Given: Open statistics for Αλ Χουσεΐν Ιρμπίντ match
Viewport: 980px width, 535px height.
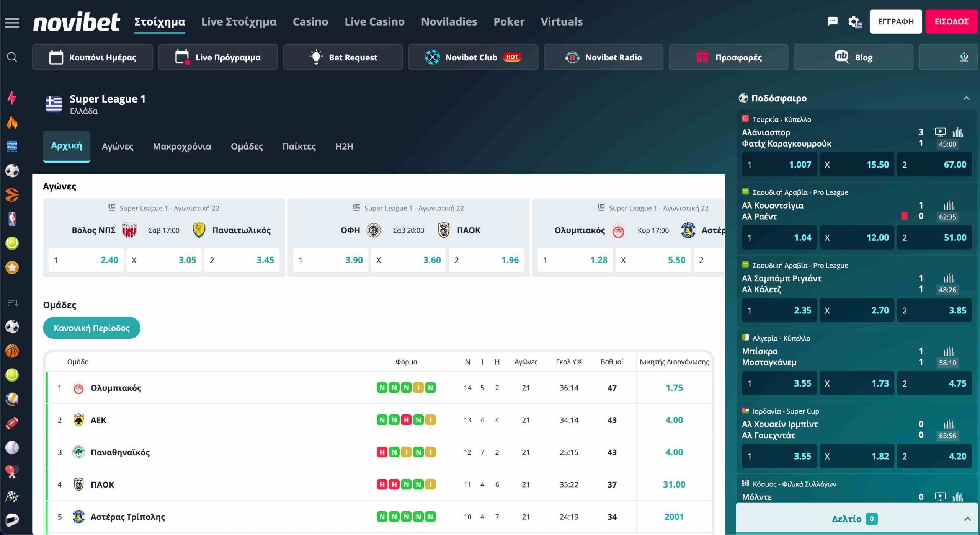Looking at the screenshot, I should coord(949,424).
